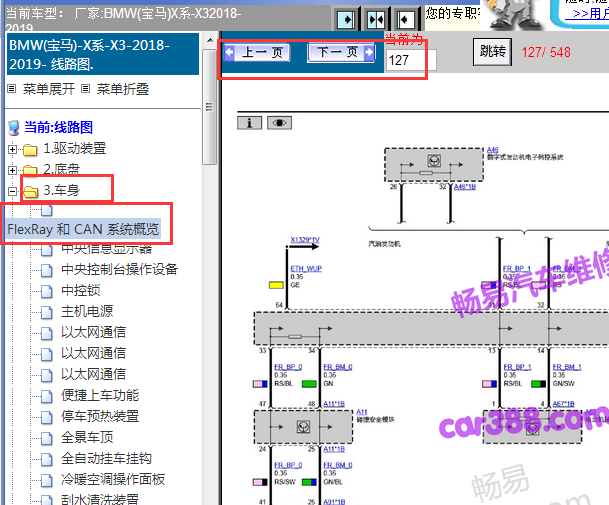Click the module symbol inside A11 box

[303, 427]
